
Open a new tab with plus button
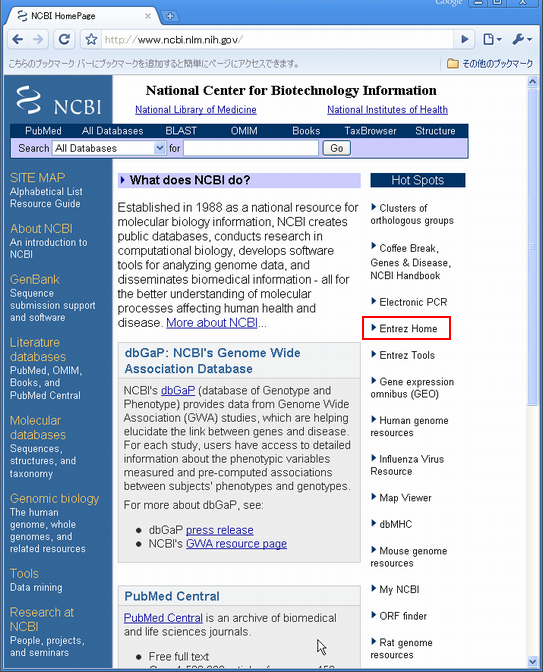click(x=170, y=16)
